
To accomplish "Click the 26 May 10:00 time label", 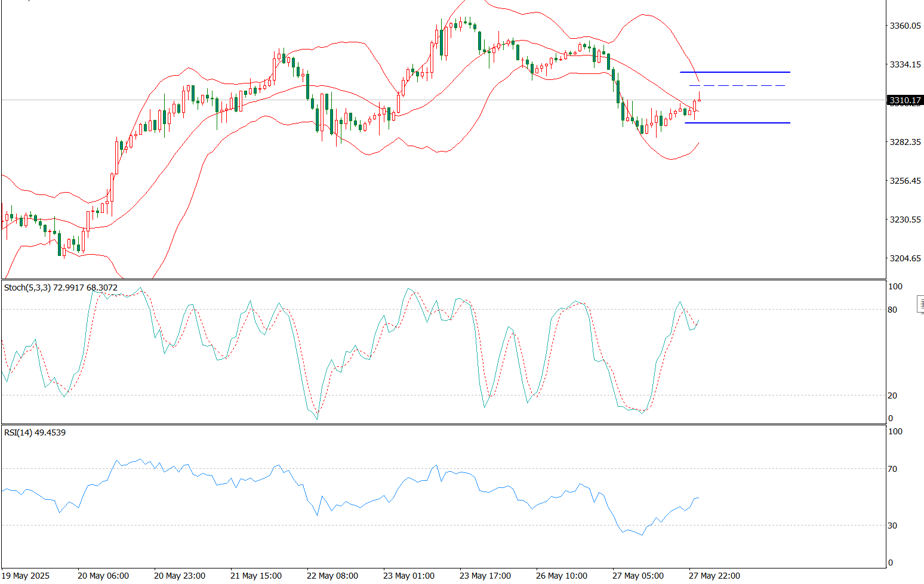I will (x=562, y=576).
